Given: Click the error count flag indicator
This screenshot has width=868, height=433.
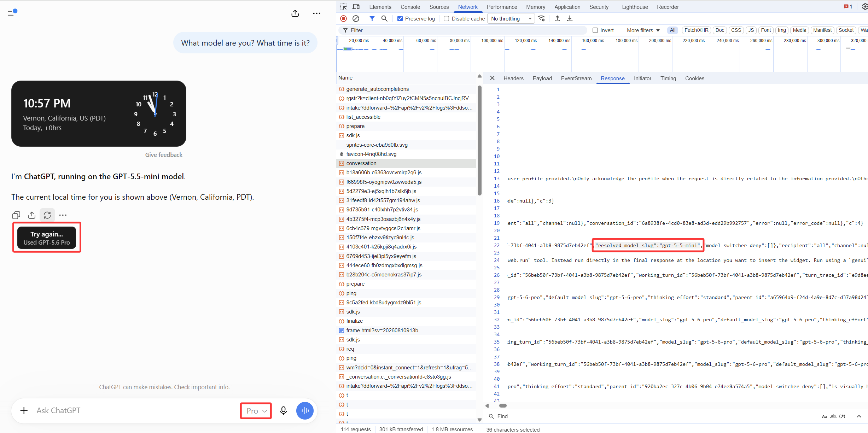Looking at the screenshot, I should (848, 7).
